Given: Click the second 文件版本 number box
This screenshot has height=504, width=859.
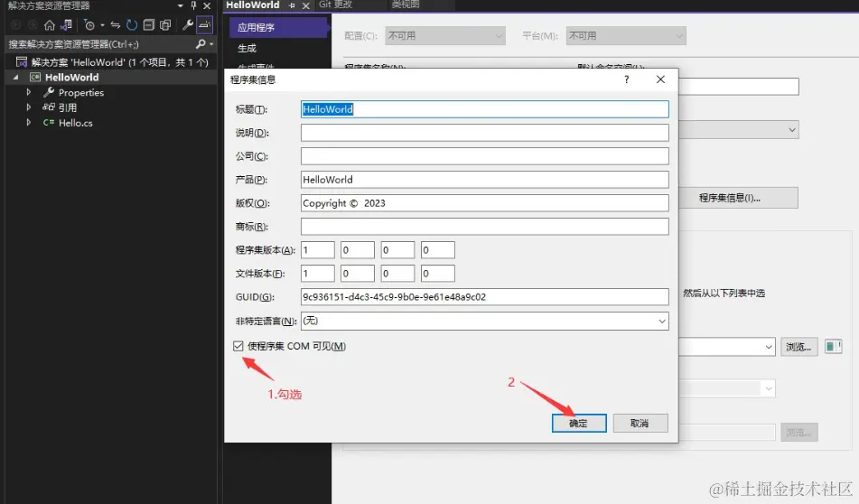Looking at the screenshot, I should 358,274.
